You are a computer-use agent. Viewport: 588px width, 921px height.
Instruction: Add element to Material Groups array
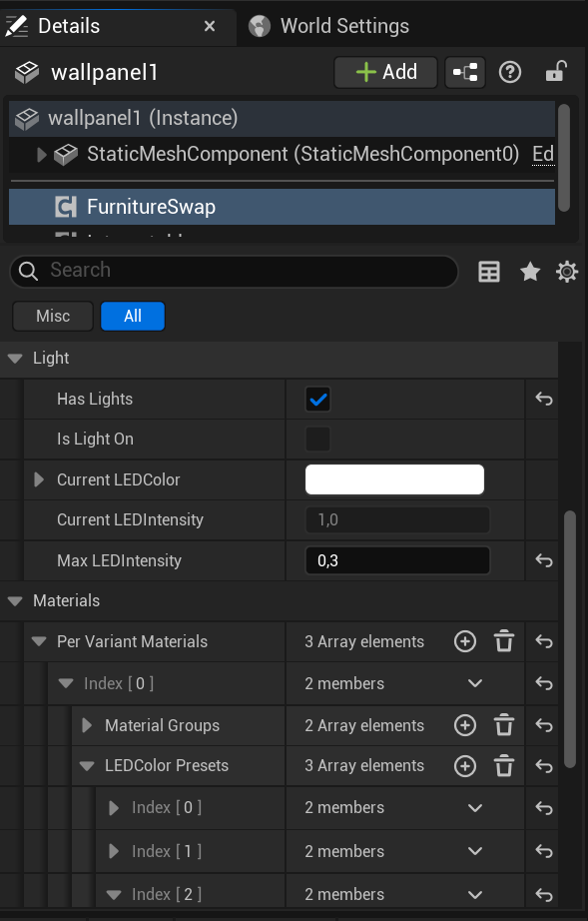coord(465,725)
